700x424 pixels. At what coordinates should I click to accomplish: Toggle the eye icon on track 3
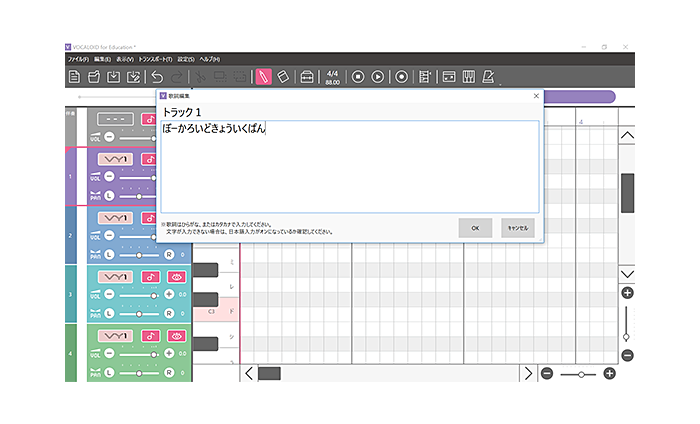click(x=176, y=277)
